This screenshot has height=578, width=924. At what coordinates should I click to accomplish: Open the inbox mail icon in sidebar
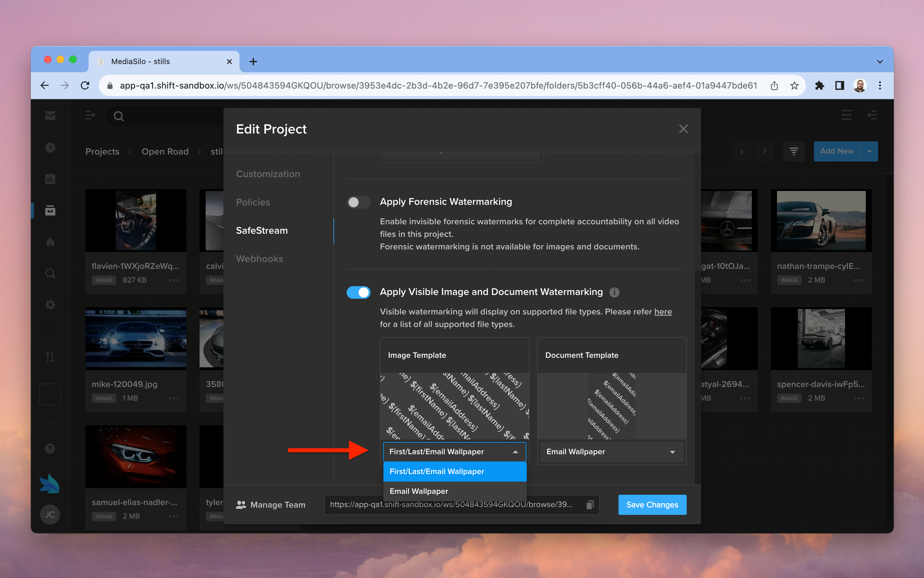point(50,116)
